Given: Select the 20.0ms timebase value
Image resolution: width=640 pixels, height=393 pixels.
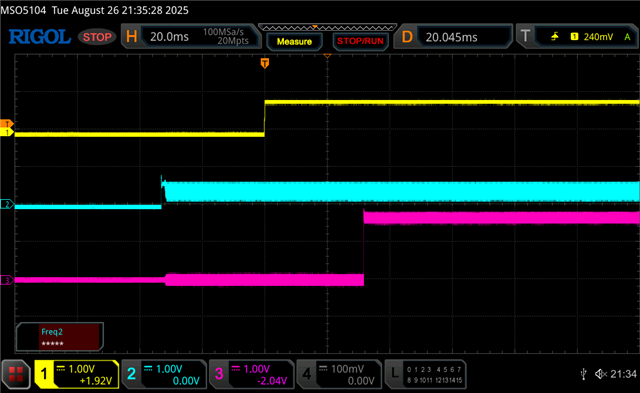Looking at the screenshot, I should 169,37.
